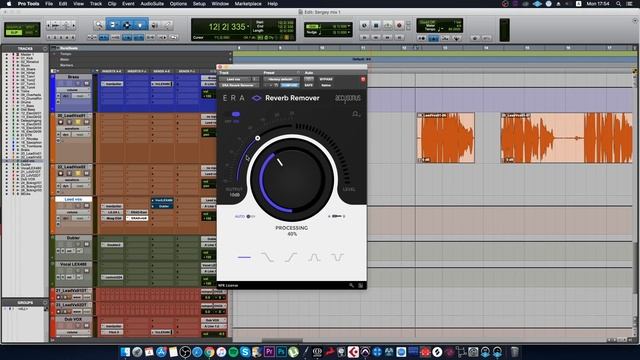Click the Dubler track name
Viewport: 640px width, 360px height.
point(73,238)
